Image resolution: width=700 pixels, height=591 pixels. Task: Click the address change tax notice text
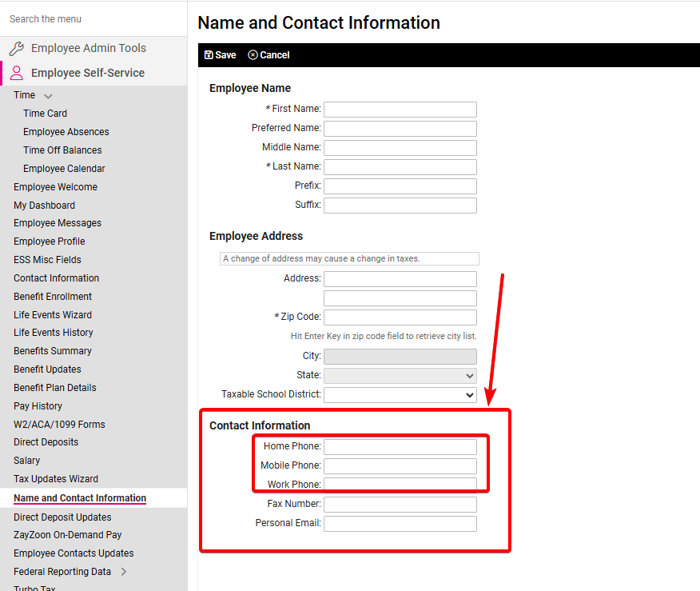click(x=321, y=258)
